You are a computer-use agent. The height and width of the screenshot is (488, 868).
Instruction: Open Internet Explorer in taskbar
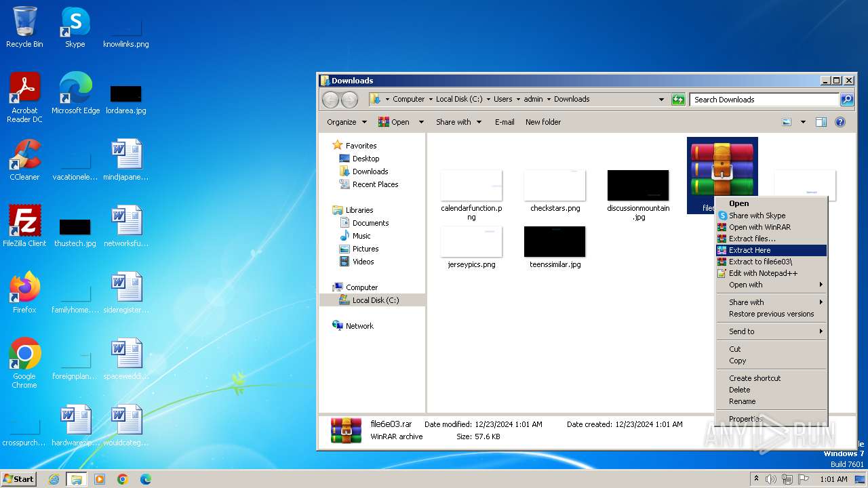[x=54, y=479]
